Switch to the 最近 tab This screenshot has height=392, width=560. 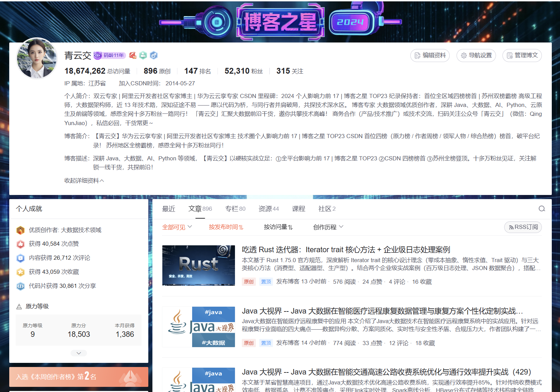point(169,209)
